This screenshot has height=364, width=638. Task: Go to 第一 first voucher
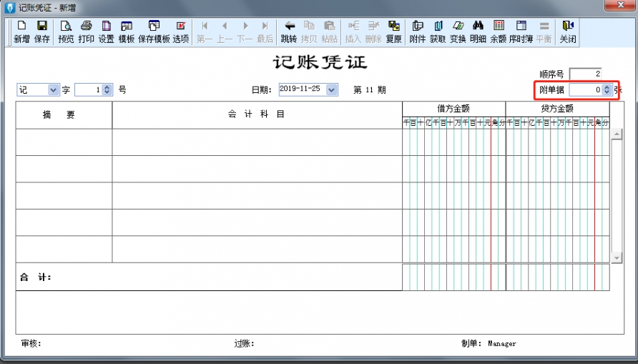tap(205, 31)
